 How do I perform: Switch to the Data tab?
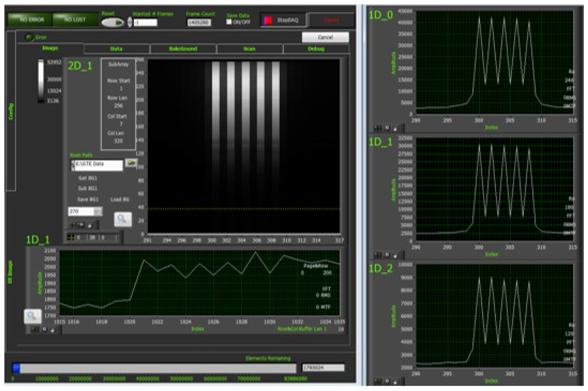pos(116,49)
